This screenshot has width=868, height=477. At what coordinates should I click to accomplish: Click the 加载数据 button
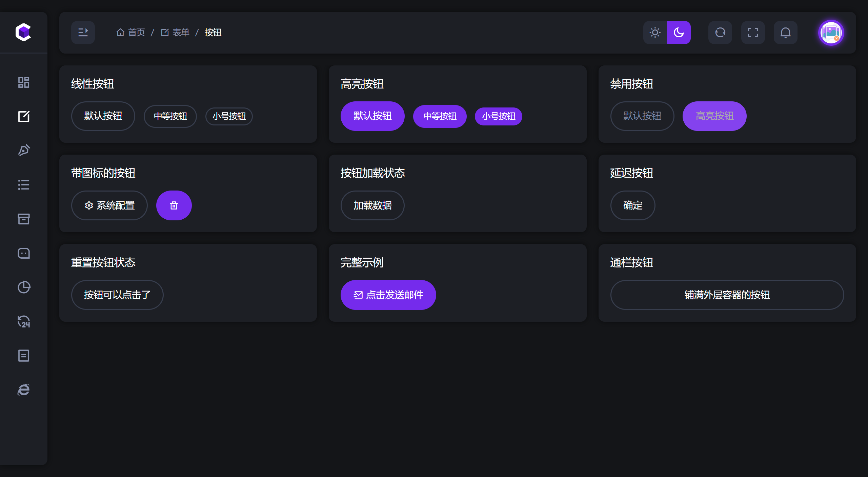tap(372, 205)
